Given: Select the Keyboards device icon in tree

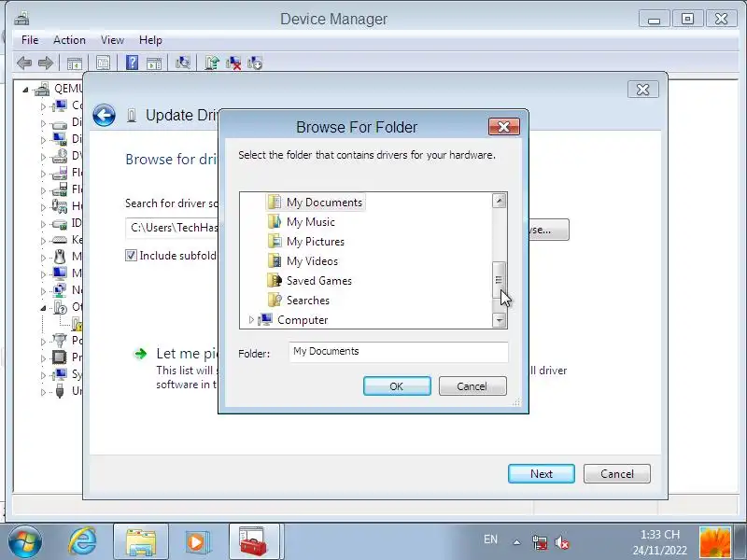Looking at the screenshot, I should tap(60, 240).
